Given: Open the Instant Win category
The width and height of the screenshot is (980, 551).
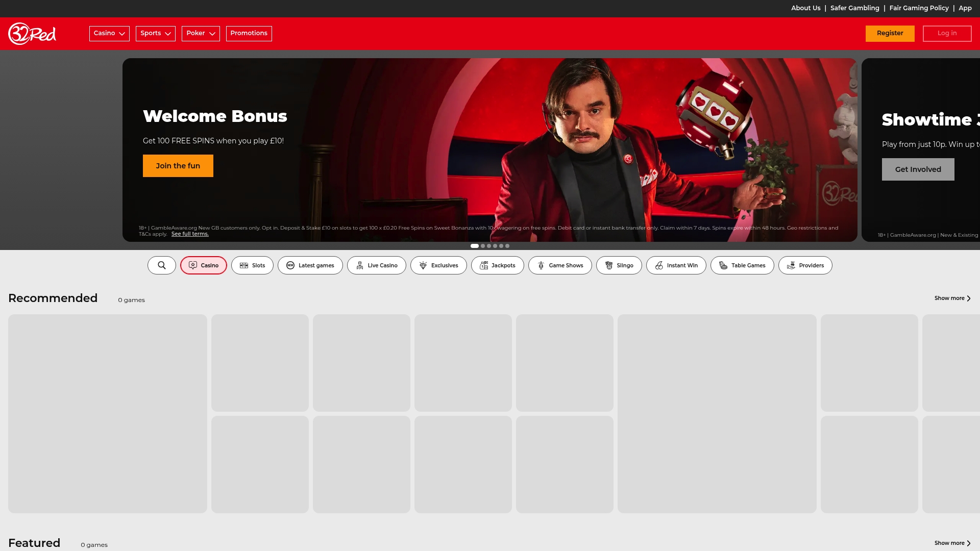Looking at the screenshot, I should click(x=676, y=265).
